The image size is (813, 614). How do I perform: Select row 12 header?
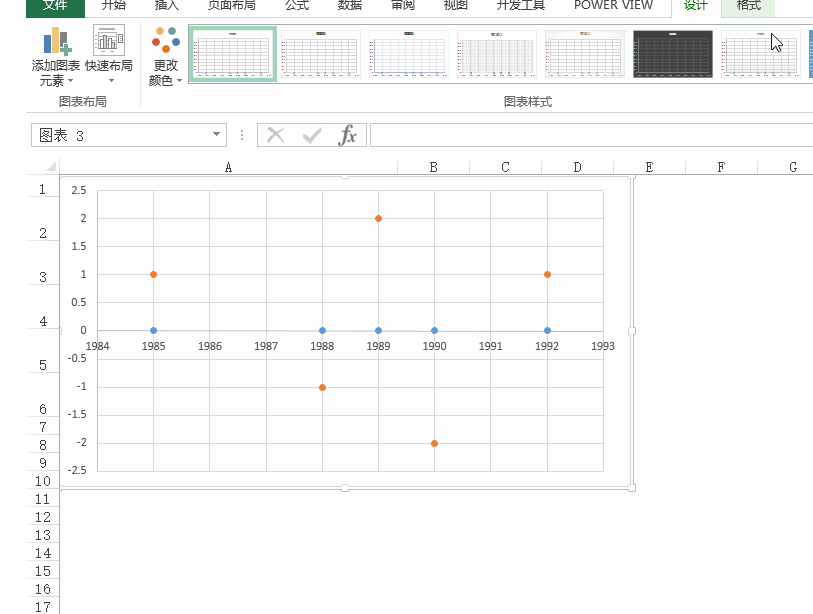pyautogui.click(x=43, y=517)
